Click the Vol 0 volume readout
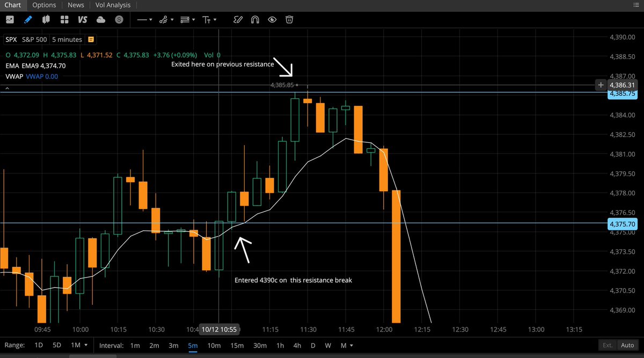The height and width of the screenshot is (358, 644). point(212,55)
